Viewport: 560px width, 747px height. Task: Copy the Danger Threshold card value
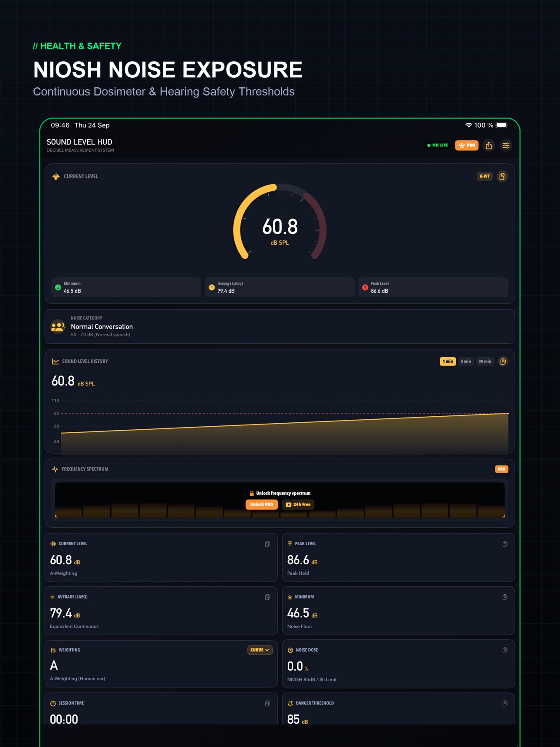505,703
